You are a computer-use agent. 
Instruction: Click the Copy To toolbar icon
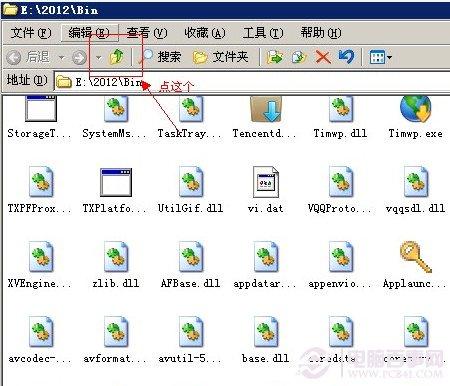click(x=299, y=57)
